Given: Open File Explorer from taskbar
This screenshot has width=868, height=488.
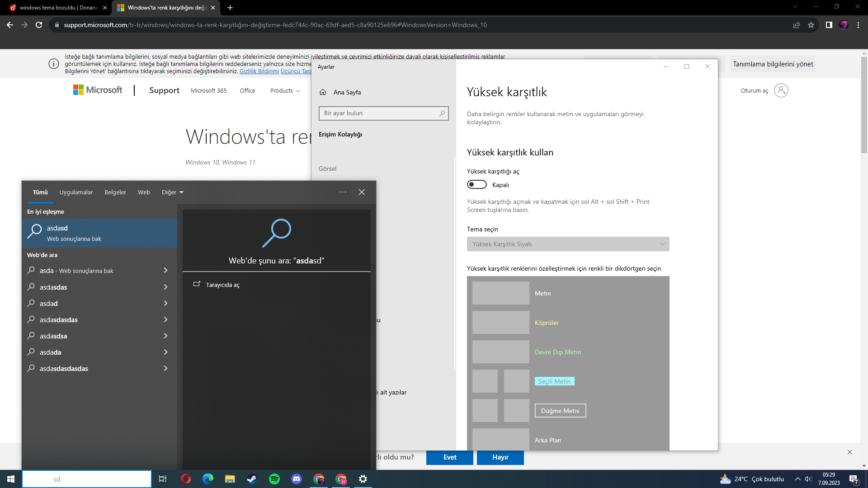Looking at the screenshot, I should pos(230,479).
